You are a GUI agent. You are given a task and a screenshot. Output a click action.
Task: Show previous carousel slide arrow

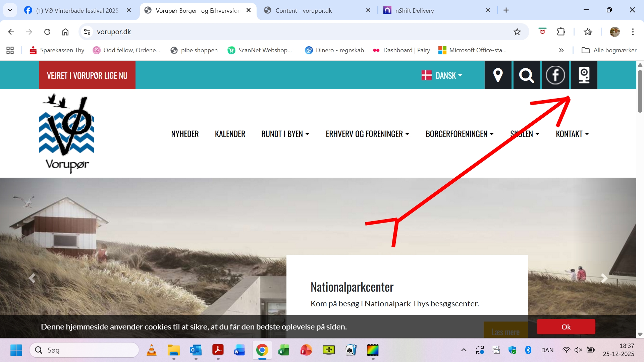tap(32, 278)
